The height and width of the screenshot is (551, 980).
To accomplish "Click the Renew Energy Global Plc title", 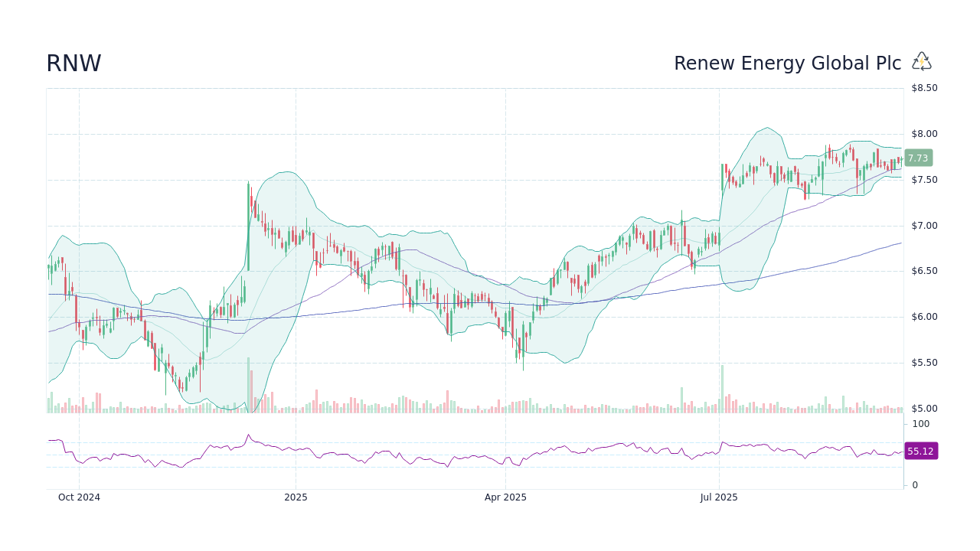I will [788, 64].
